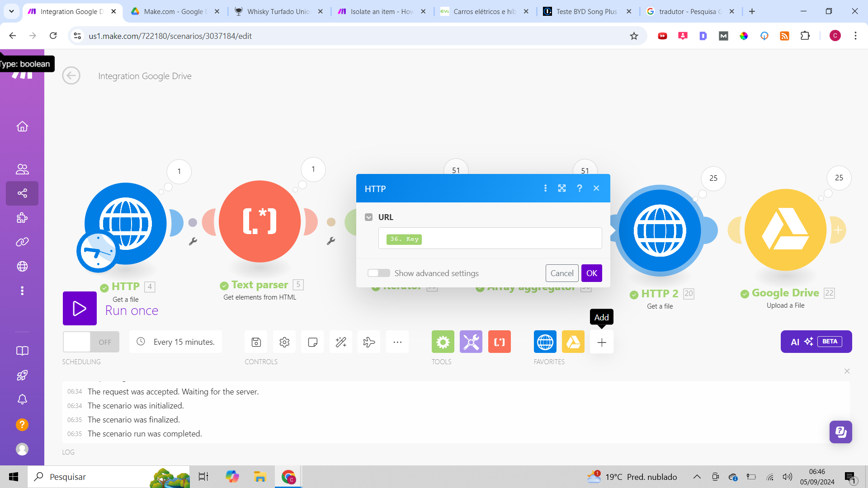Click Cancel in the HTTP dialog
The width and height of the screenshot is (868, 488).
[562, 273]
